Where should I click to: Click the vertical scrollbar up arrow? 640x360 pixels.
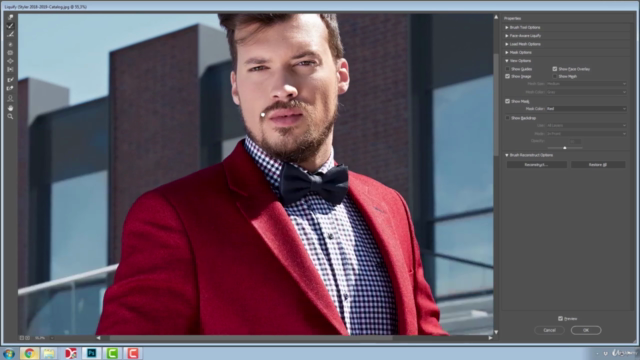click(x=496, y=17)
